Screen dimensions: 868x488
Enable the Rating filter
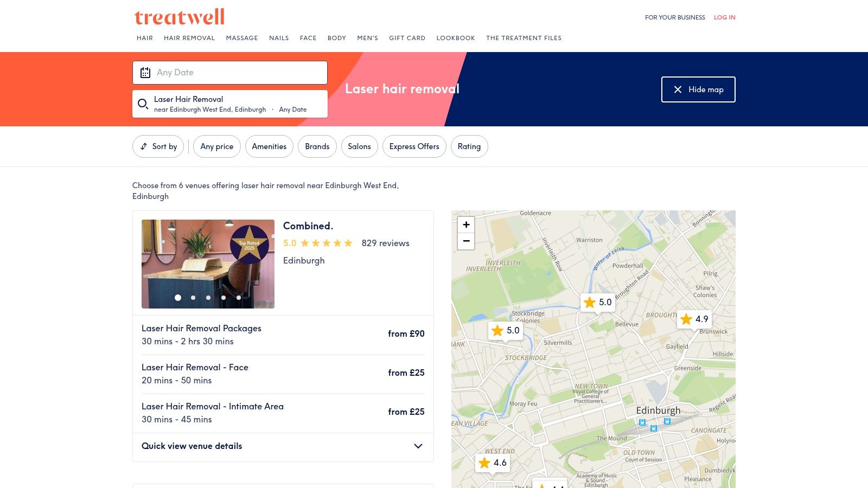click(469, 146)
